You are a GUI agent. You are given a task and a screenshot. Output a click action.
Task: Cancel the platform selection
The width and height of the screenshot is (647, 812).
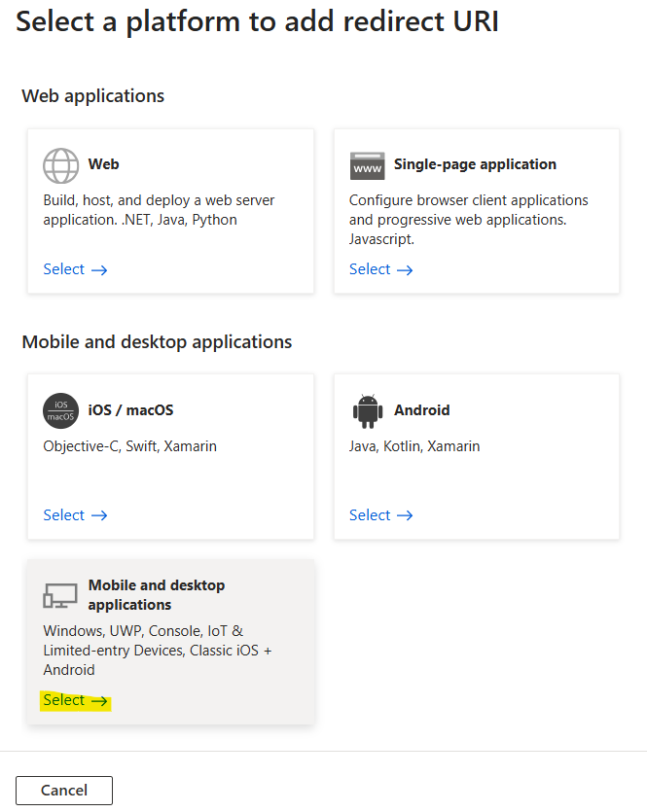(x=64, y=791)
